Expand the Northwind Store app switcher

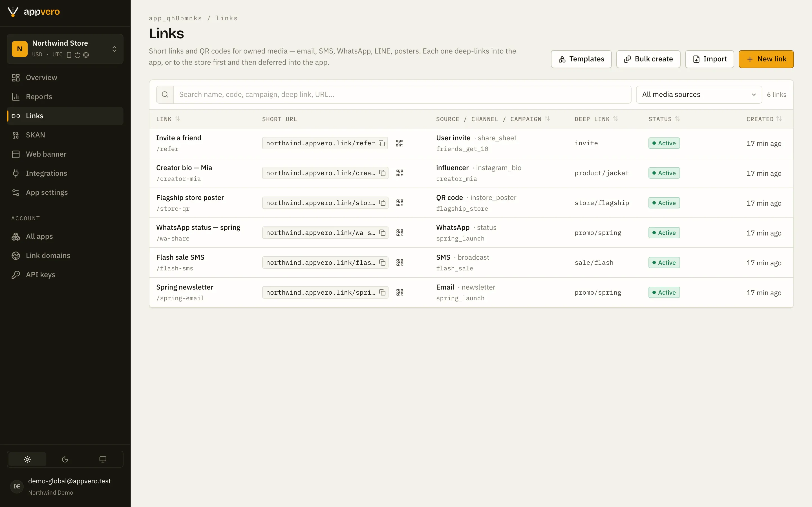tap(65, 49)
